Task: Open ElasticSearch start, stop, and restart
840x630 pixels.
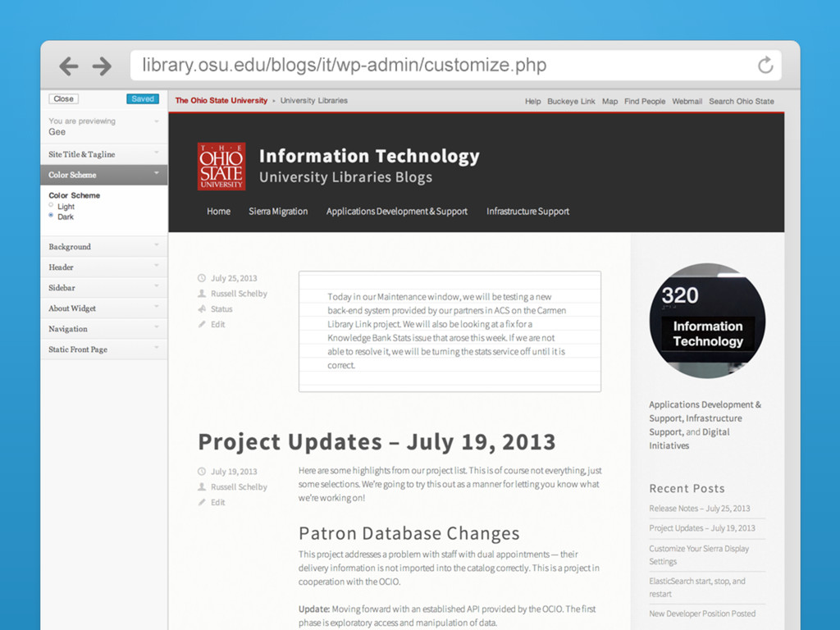Action: coord(697,587)
